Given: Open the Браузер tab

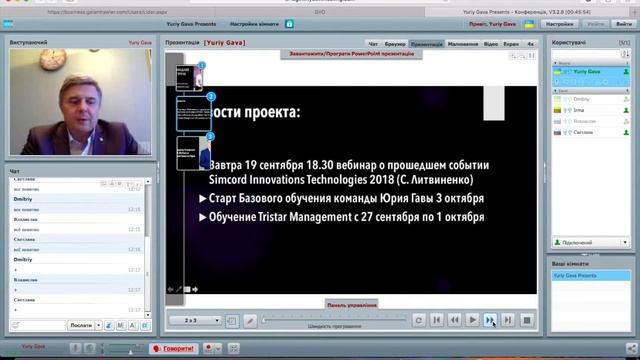Looking at the screenshot, I should click(x=395, y=44).
